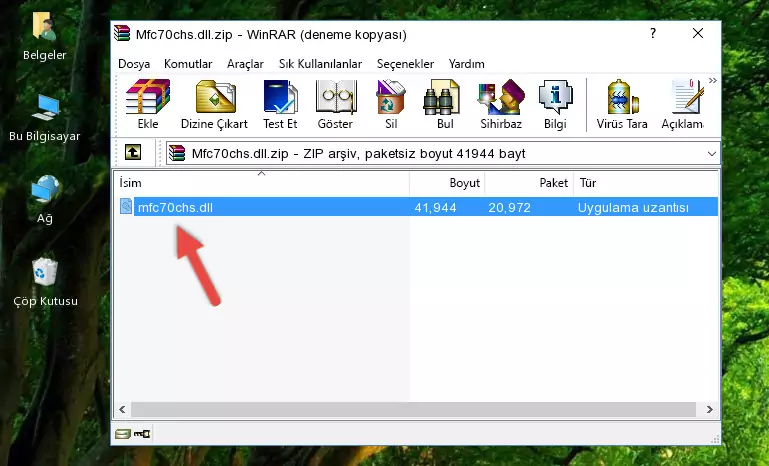This screenshot has height=466, width=769.
Task: Click the horizontal scrollbar track
Action: click(413, 409)
